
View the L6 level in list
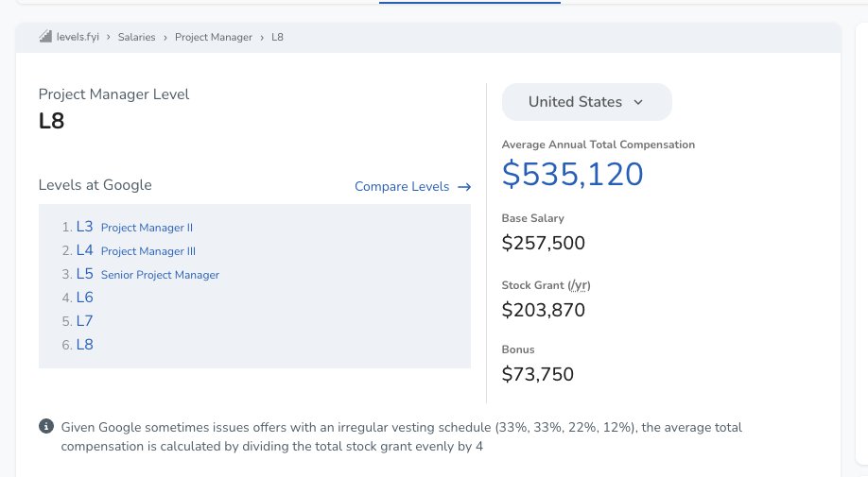point(85,298)
